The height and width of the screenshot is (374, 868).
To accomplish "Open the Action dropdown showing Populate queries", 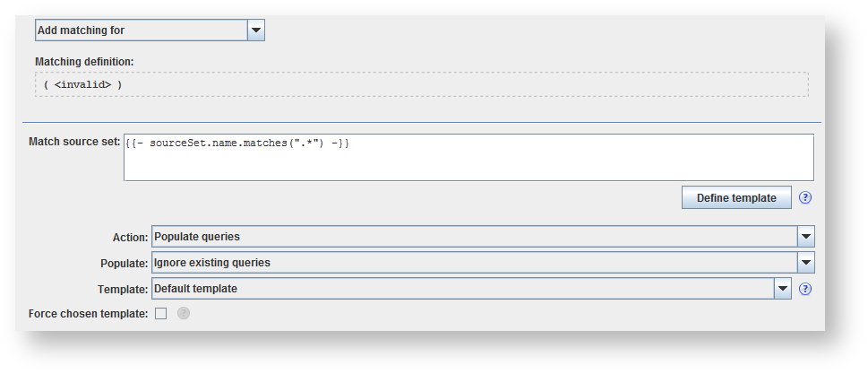I will coord(475,237).
